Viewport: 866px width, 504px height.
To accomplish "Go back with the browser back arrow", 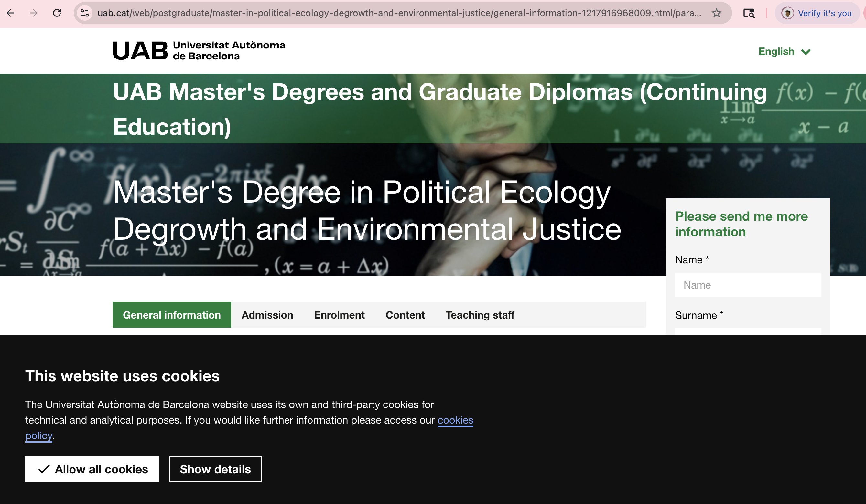I will (x=11, y=13).
